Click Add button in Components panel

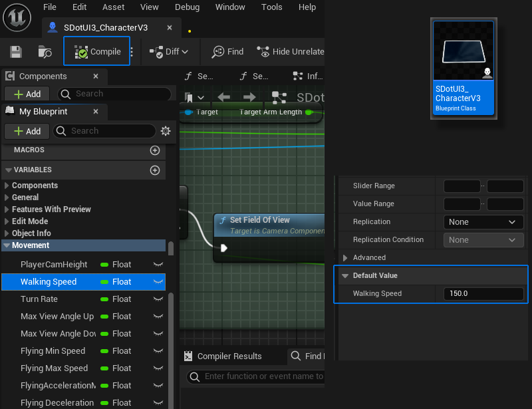click(27, 94)
